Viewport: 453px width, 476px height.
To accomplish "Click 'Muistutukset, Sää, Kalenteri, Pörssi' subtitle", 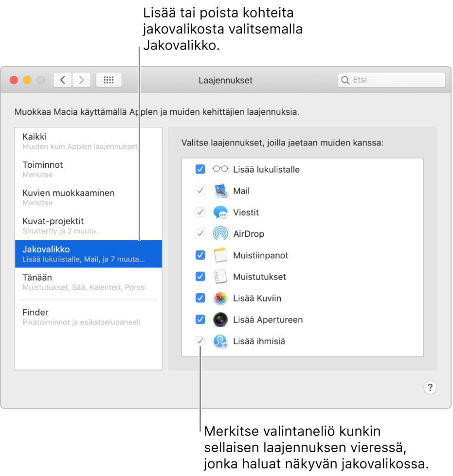I will (x=84, y=287).
